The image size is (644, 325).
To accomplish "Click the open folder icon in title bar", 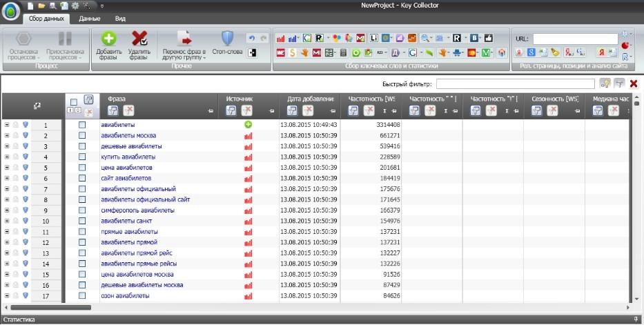I will (41, 6).
